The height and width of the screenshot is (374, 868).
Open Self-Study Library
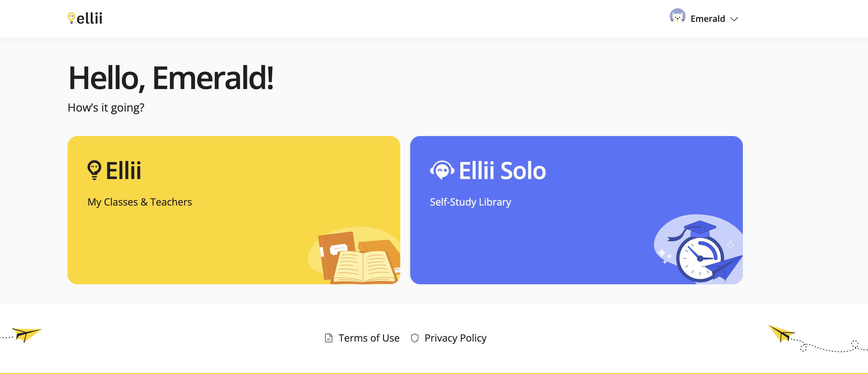(x=470, y=202)
